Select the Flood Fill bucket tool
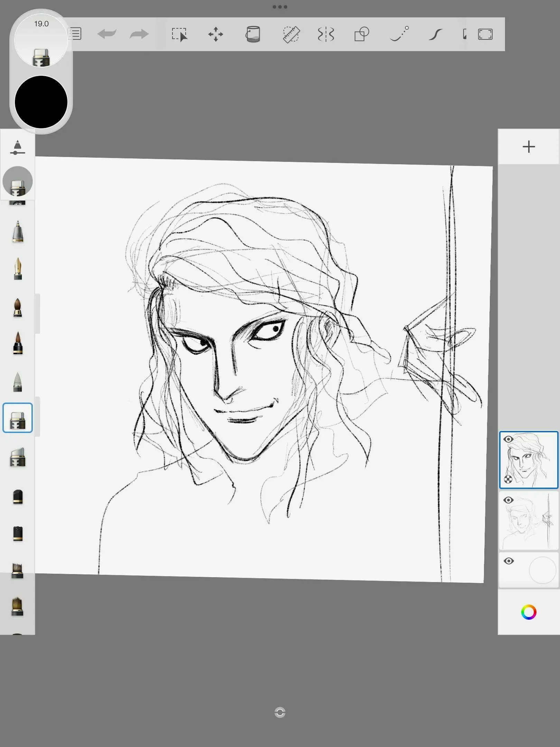 (253, 34)
